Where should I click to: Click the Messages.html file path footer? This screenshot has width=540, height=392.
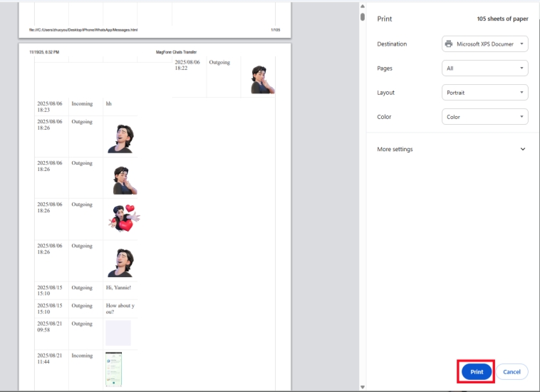click(x=83, y=30)
